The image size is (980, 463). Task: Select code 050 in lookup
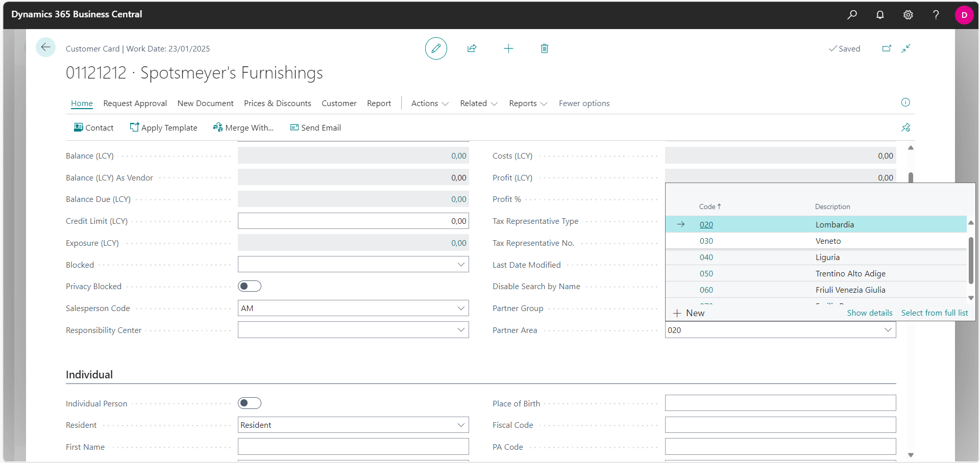(x=706, y=273)
